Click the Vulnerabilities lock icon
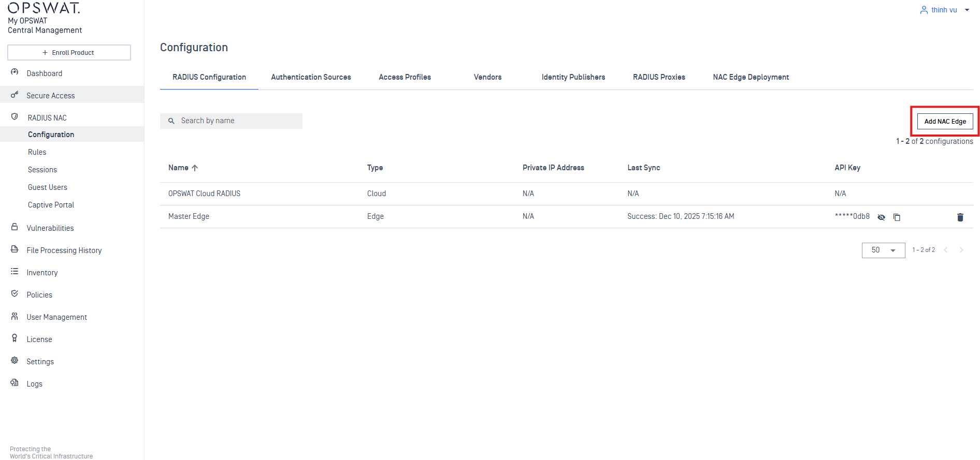The height and width of the screenshot is (460, 980). pos(15,227)
